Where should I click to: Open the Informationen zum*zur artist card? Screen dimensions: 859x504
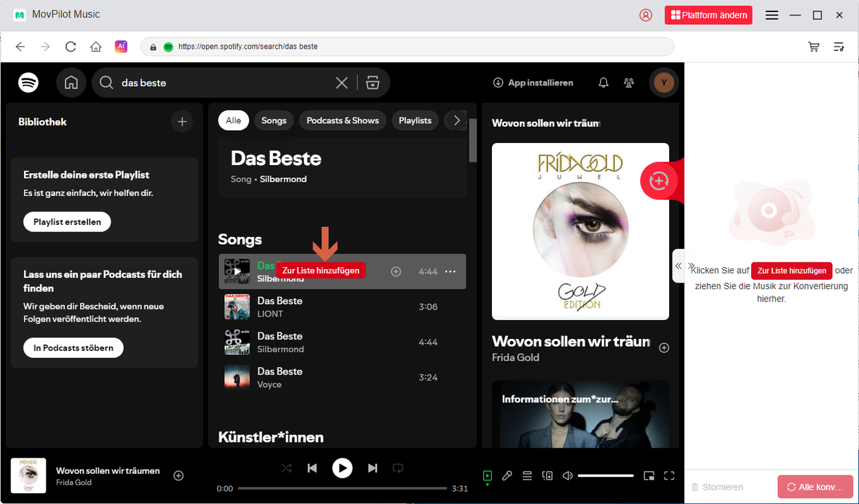click(580, 414)
